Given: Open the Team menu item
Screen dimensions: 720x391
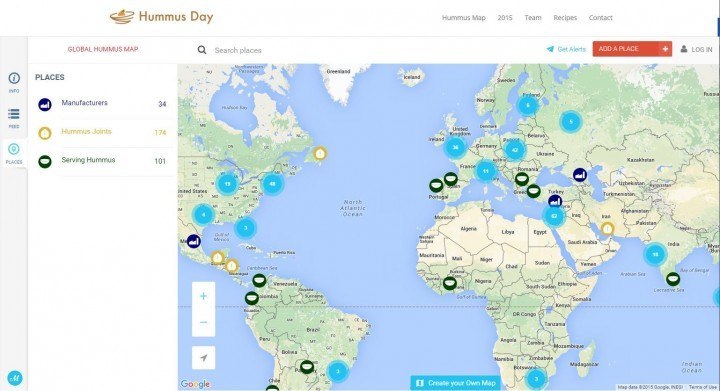Looking at the screenshot, I should coord(533,17).
